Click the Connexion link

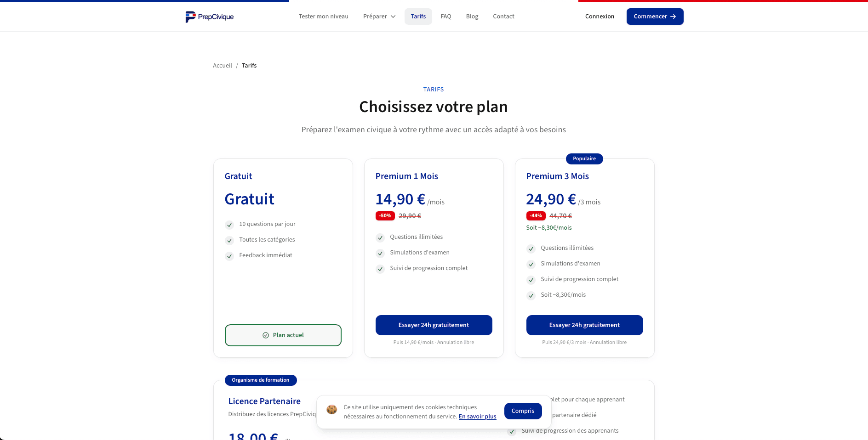[x=600, y=17]
